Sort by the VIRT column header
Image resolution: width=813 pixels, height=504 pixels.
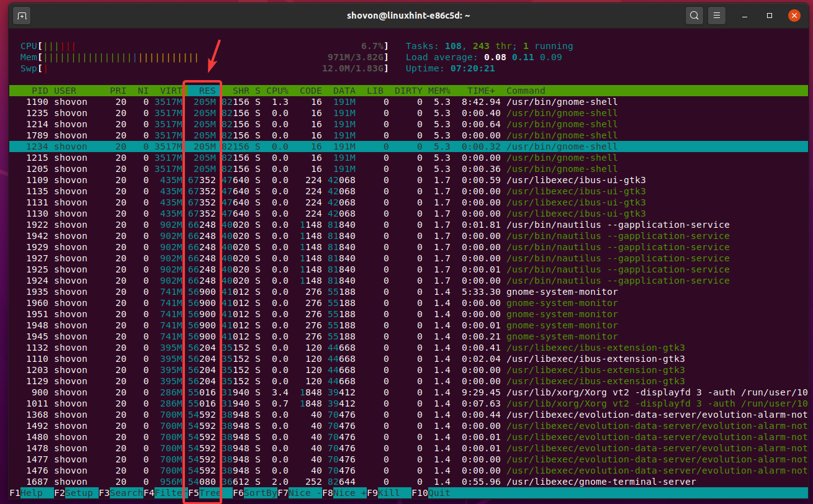[x=171, y=91]
